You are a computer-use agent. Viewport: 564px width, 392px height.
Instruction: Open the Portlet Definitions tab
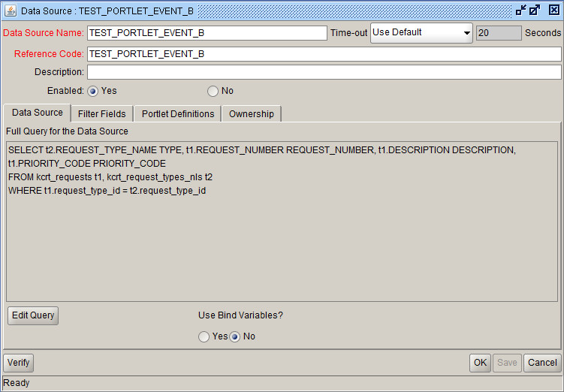click(x=178, y=114)
